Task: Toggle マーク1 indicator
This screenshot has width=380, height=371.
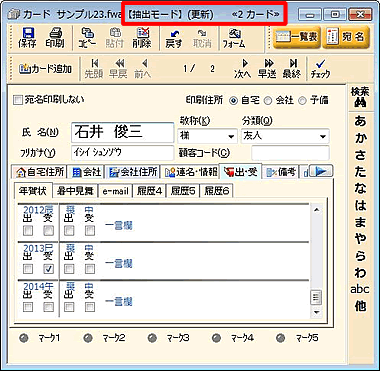Action: click(24, 338)
